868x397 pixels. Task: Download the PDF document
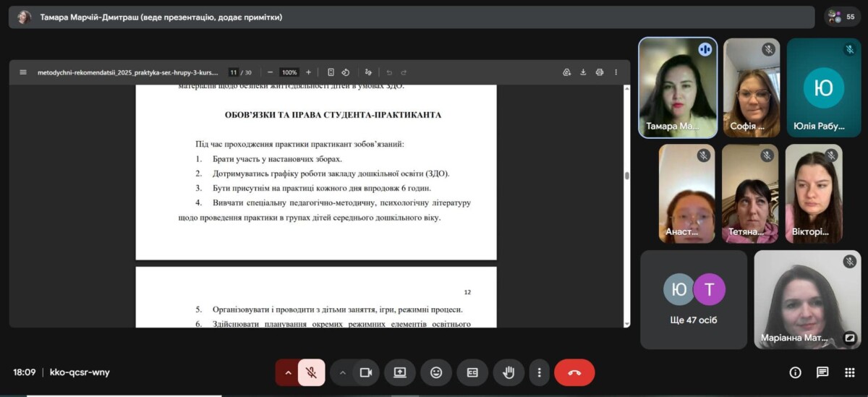coord(583,72)
